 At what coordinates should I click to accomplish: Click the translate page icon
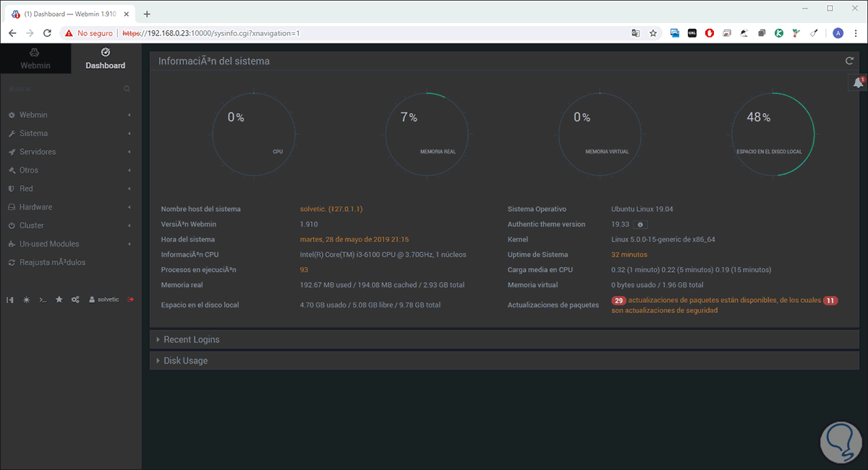point(636,33)
